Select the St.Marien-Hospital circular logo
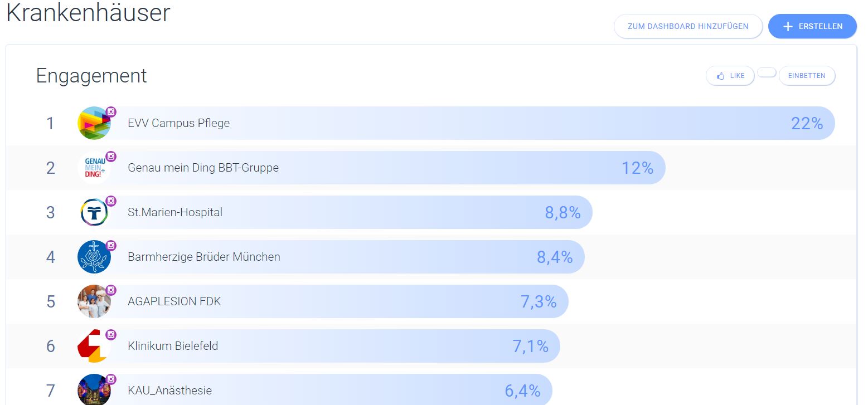The width and height of the screenshot is (868, 405). pos(94,212)
